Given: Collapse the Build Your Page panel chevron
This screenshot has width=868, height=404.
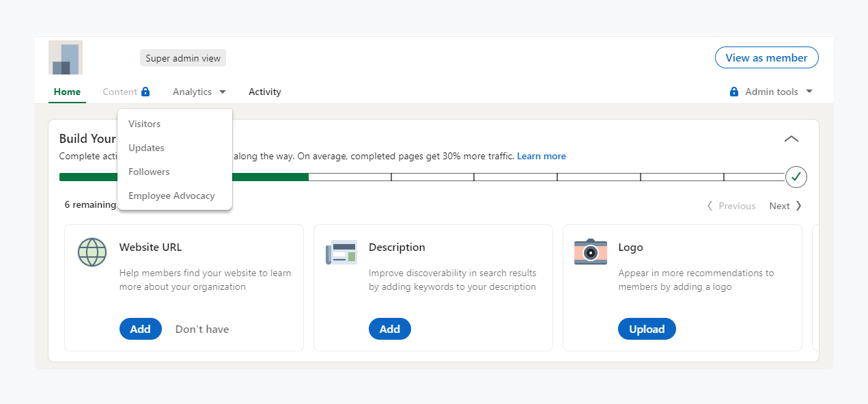Looking at the screenshot, I should click(x=792, y=139).
